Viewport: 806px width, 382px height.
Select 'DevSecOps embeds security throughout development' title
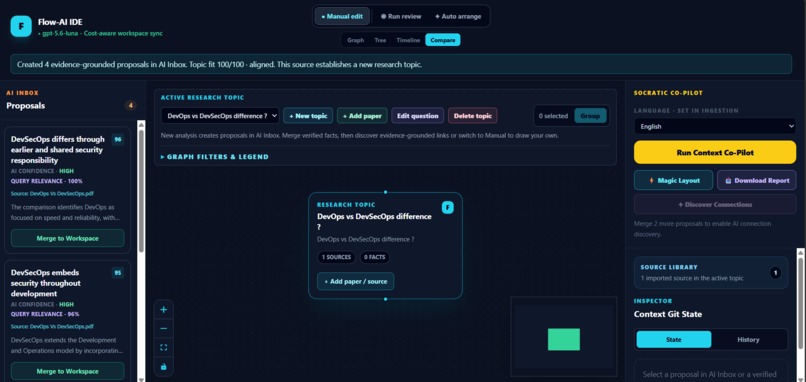[46, 283]
